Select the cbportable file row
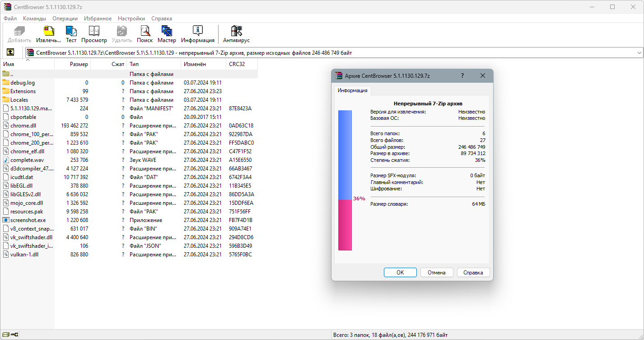 129,117
